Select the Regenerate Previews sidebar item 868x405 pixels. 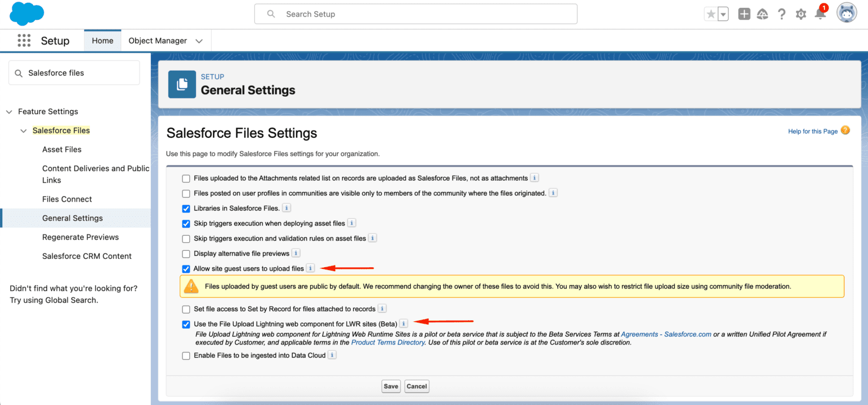[80, 237]
